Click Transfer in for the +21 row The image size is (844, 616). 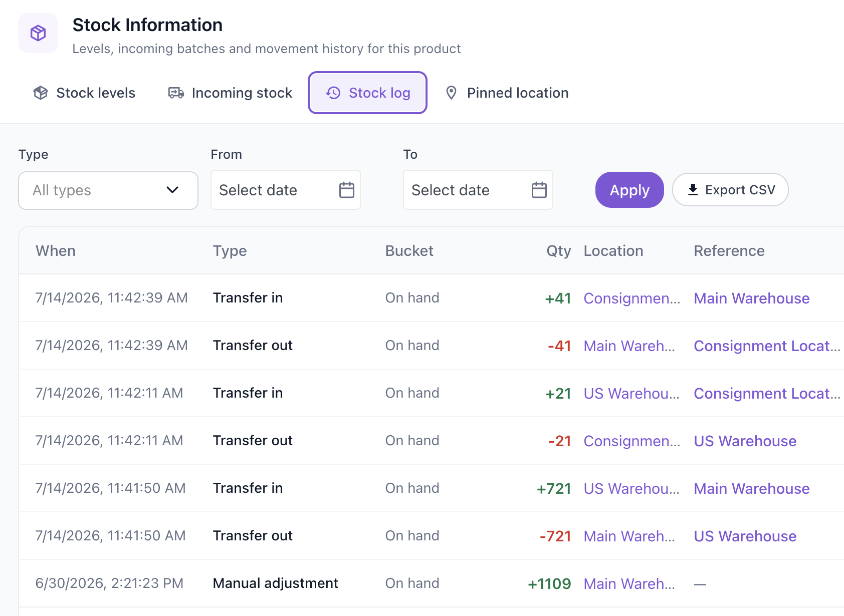click(248, 393)
